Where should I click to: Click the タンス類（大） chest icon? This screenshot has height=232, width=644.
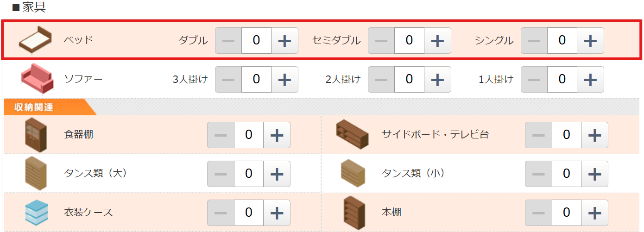tap(35, 174)
